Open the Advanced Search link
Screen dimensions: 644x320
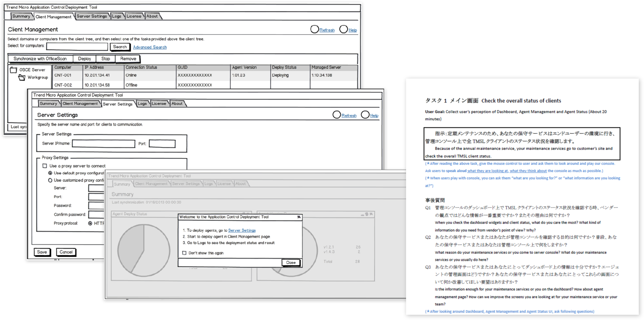150,47
